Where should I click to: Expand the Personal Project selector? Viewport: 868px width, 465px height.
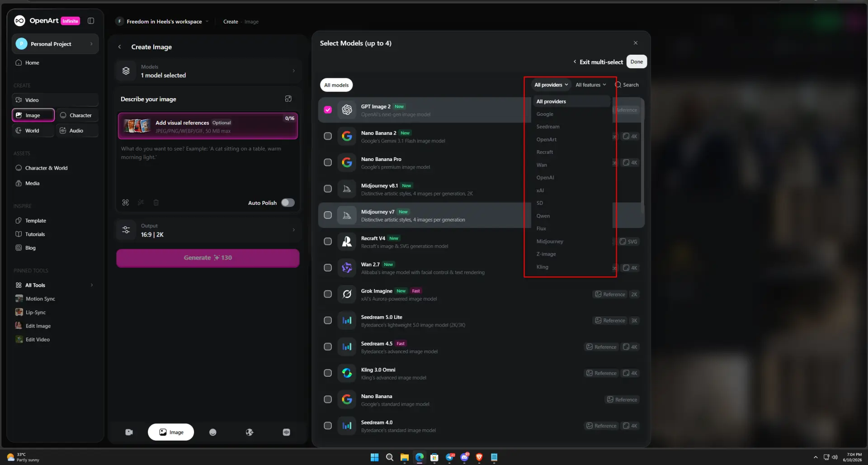pos(55,44)
